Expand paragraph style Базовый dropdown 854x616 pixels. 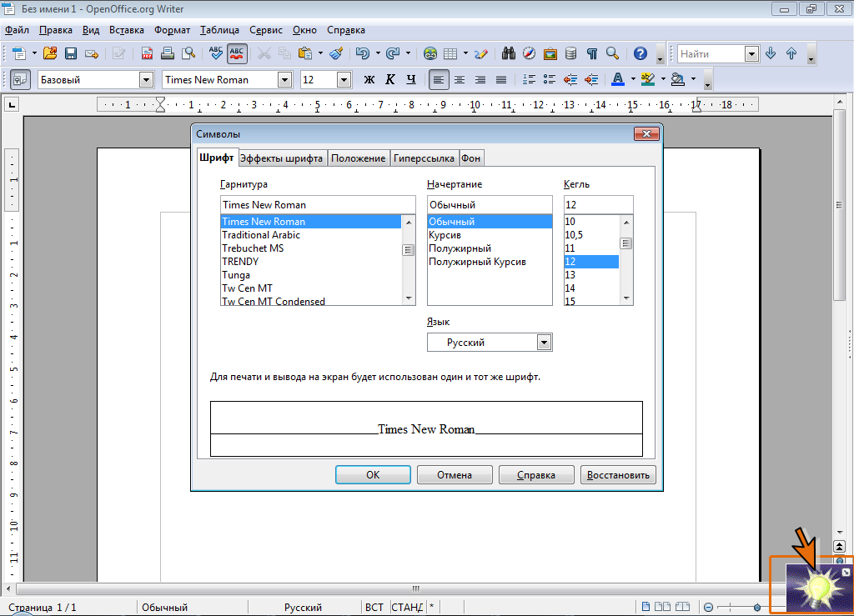[146, 80]
